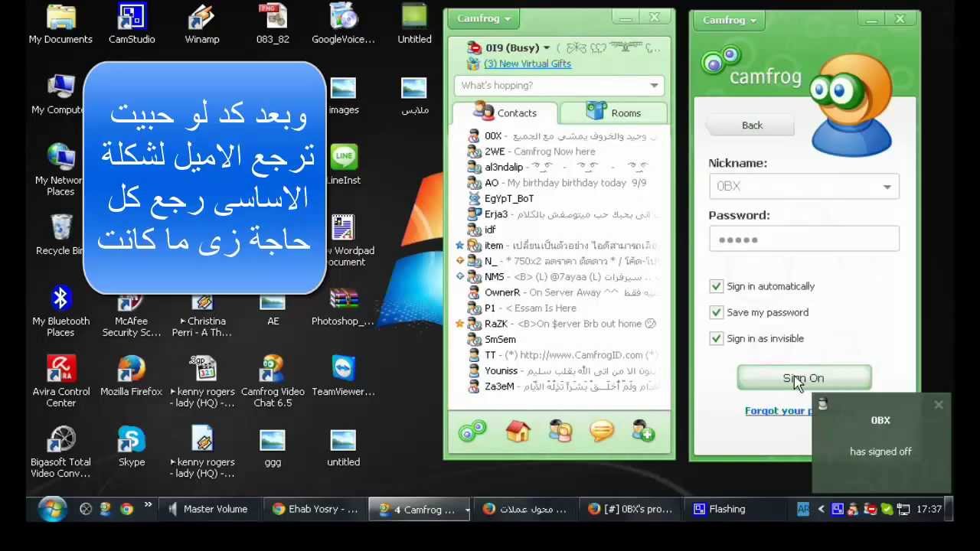Open Camfrog Video Chat 6.5 icon

click(x=273, y=381)
